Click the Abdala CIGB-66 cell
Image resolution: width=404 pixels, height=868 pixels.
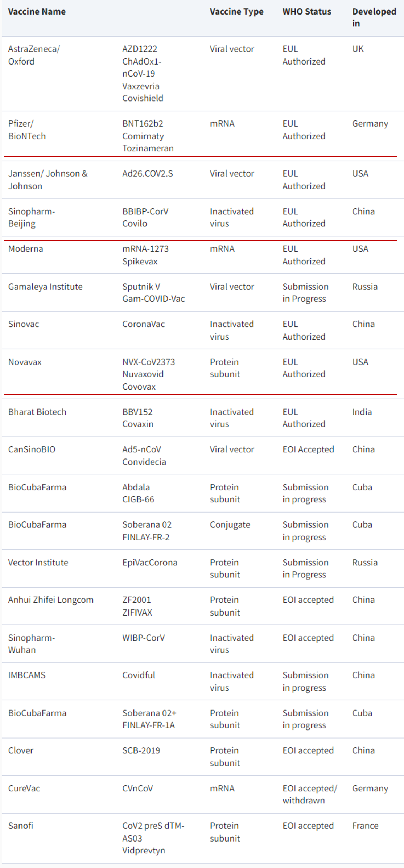click(x=138, y=493)
